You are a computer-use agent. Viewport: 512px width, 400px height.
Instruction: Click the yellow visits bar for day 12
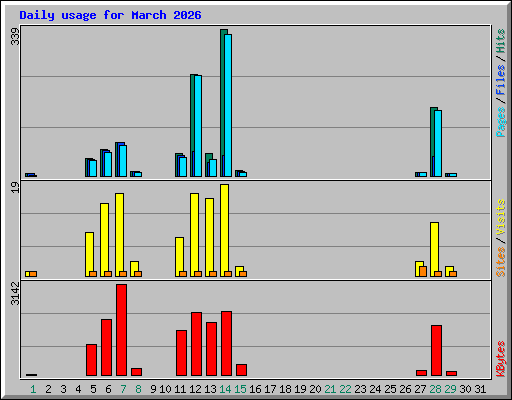(x=194, y=235)
